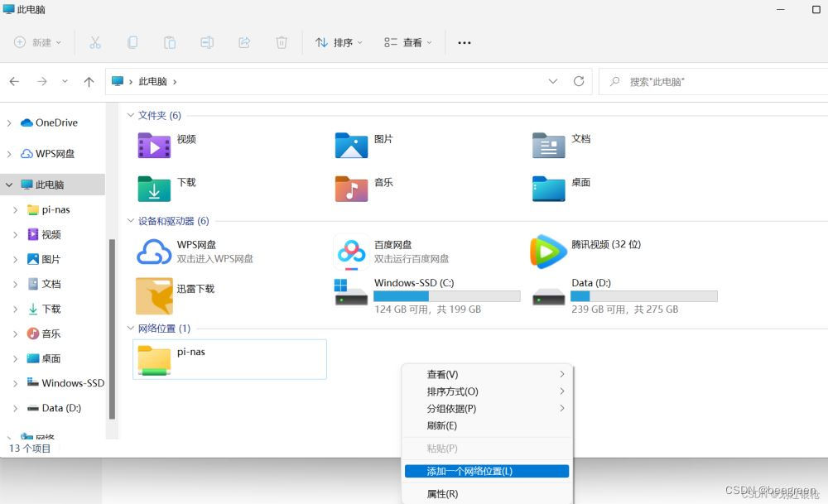Select the Data (D:) drive icon

coord(549,296)
